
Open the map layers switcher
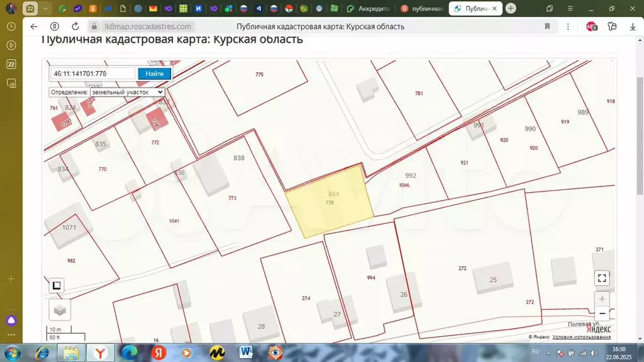[60, 310]
